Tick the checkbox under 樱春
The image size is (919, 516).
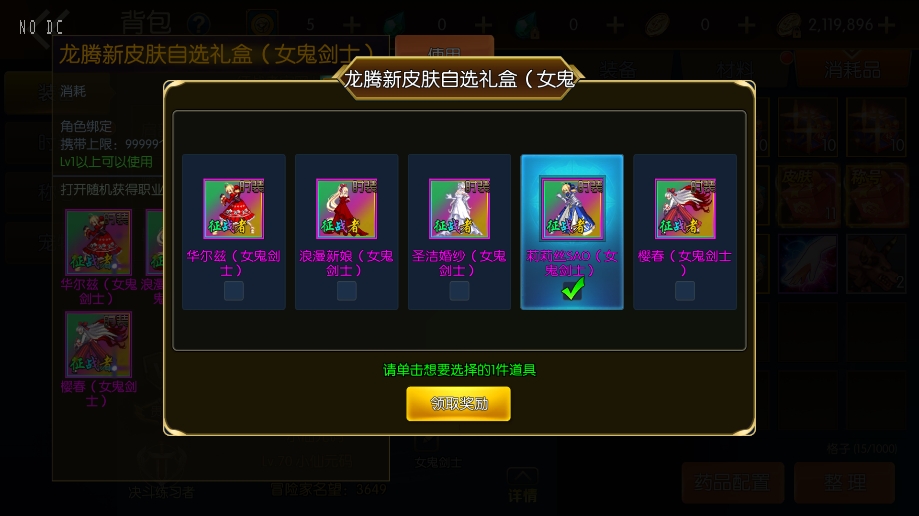[x=685, y=291]
